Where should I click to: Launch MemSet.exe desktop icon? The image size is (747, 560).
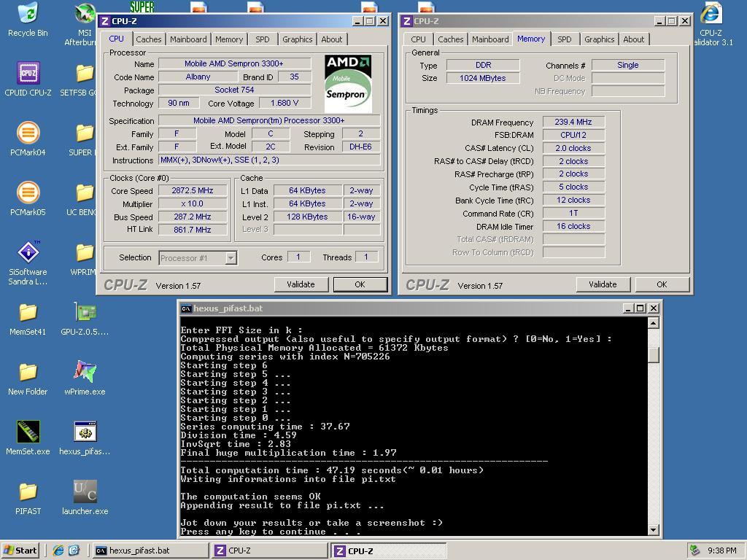coord(28,438)
